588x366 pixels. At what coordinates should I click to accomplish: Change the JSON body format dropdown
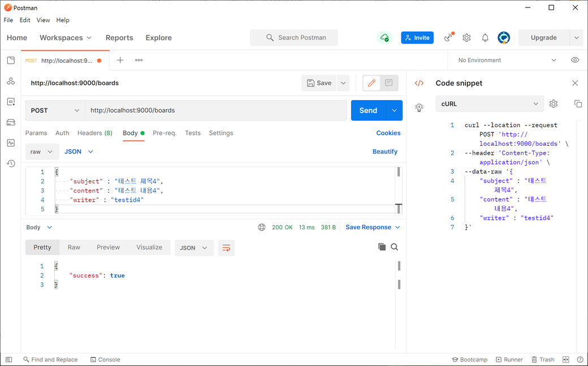click(79, 152)
